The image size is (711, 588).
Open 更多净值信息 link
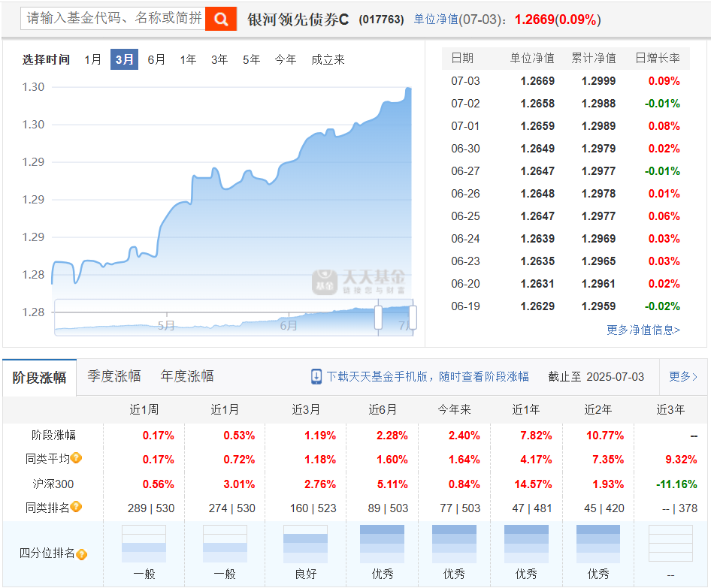coord(643,330)
